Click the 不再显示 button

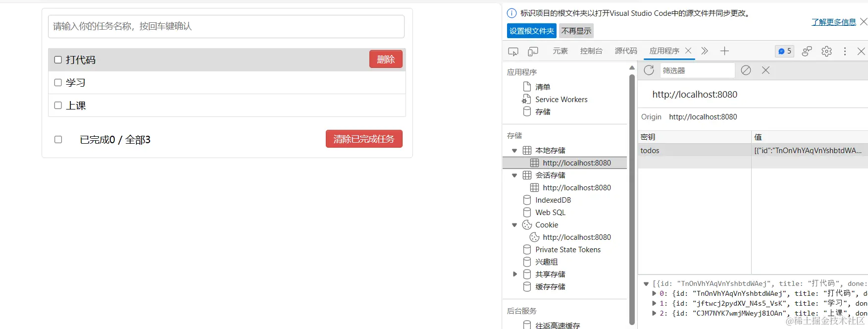[576, 31]
